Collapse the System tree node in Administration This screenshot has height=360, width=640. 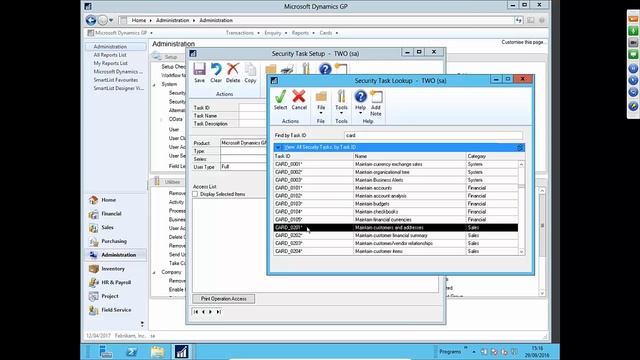pos(154,84)
